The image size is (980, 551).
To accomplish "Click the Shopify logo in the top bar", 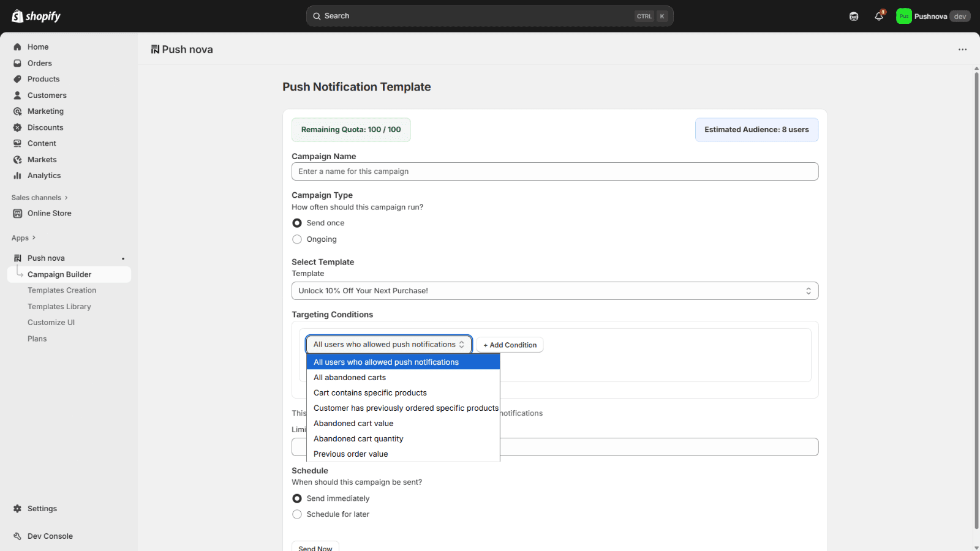I will pos(36,16).
